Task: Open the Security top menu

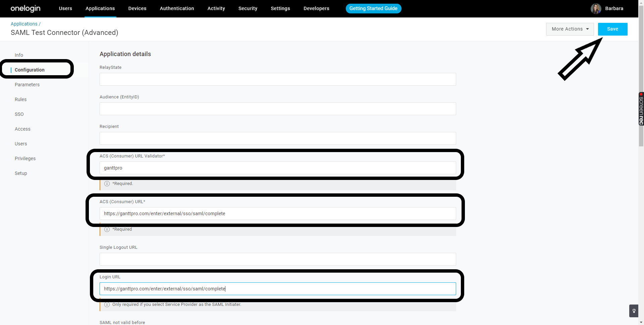Action: tap(248, 8)
